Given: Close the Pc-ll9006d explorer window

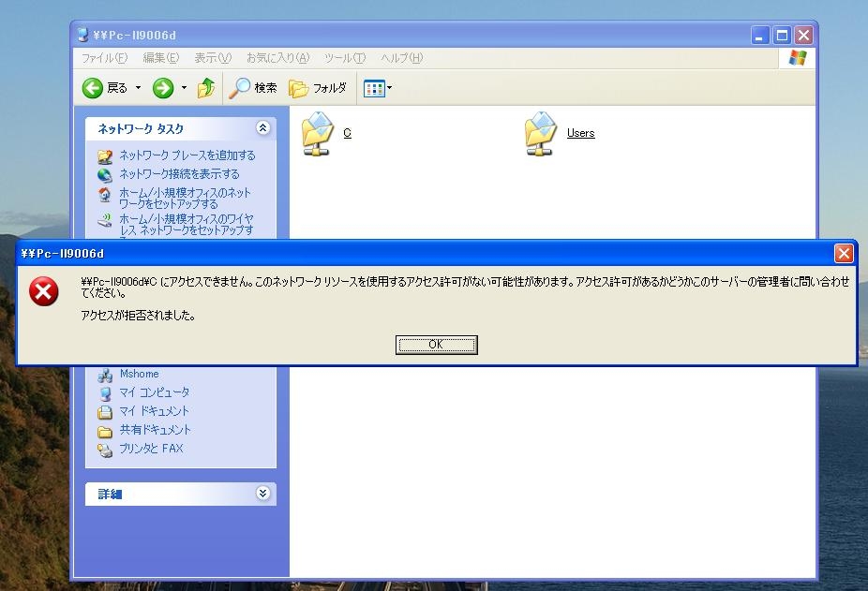Looking at the screenshot, I should [x=803, y=36].
